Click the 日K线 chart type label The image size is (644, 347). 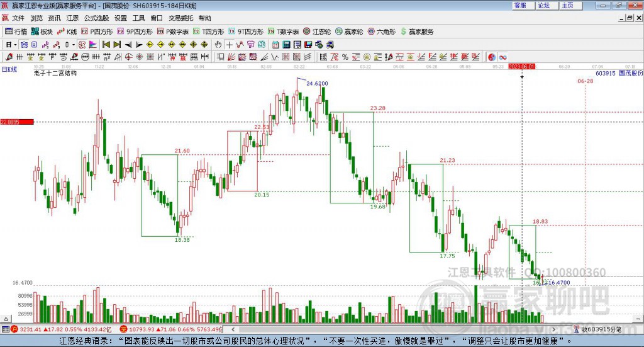pyautogui.click(x=9, y=69)
